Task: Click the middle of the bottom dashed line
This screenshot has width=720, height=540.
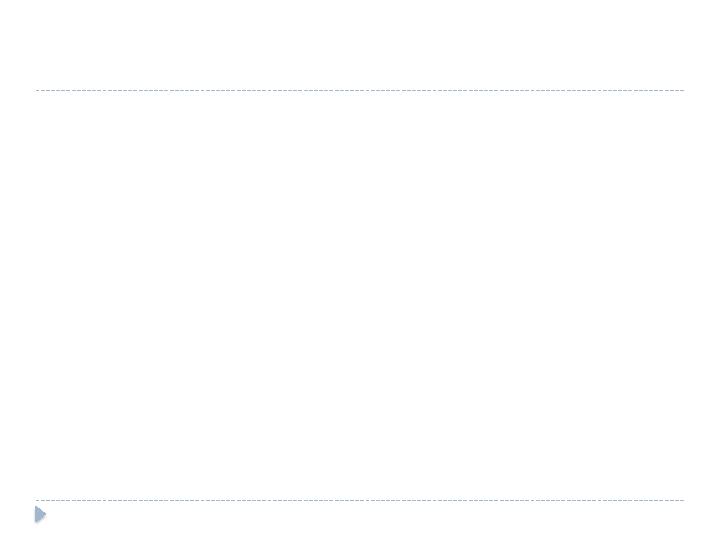Action: point(360,500)
